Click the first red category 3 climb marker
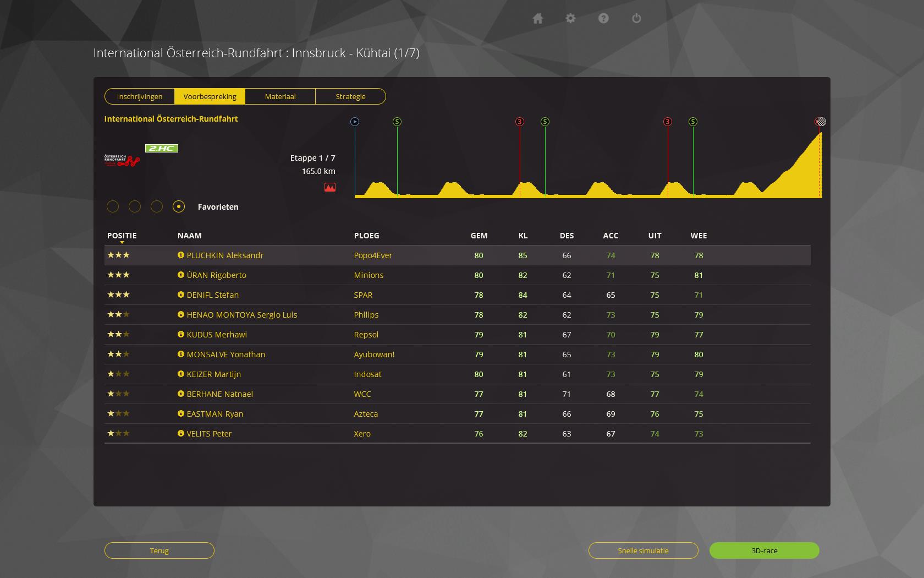 520,122
